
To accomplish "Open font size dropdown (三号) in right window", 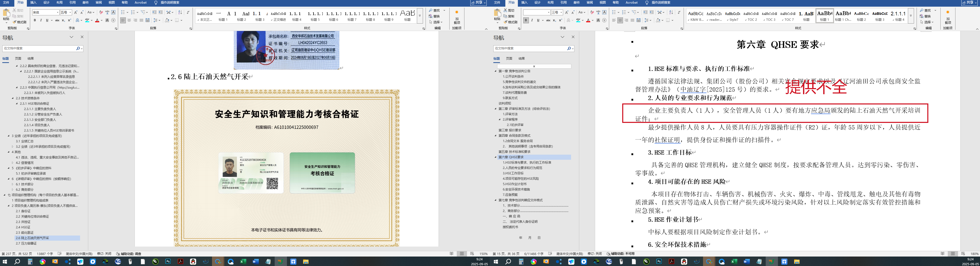I will 562,13.
